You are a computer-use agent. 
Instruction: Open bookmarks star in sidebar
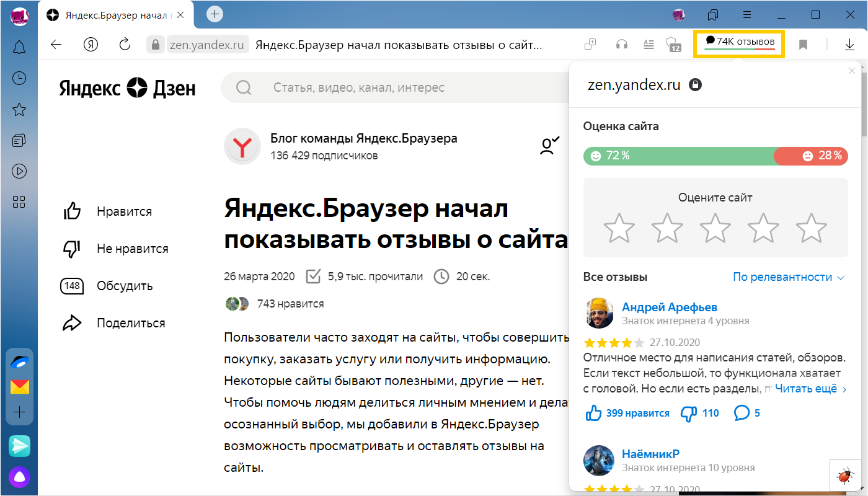click(19, 110)
